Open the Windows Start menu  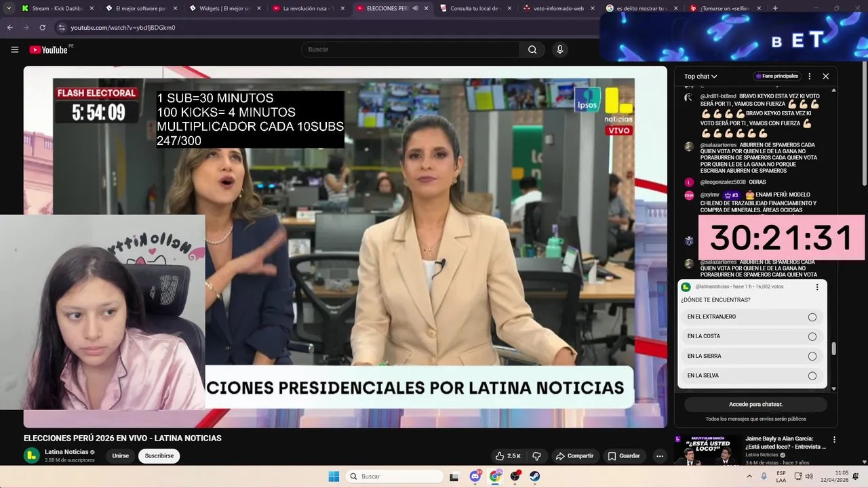[x=334, y=476]
